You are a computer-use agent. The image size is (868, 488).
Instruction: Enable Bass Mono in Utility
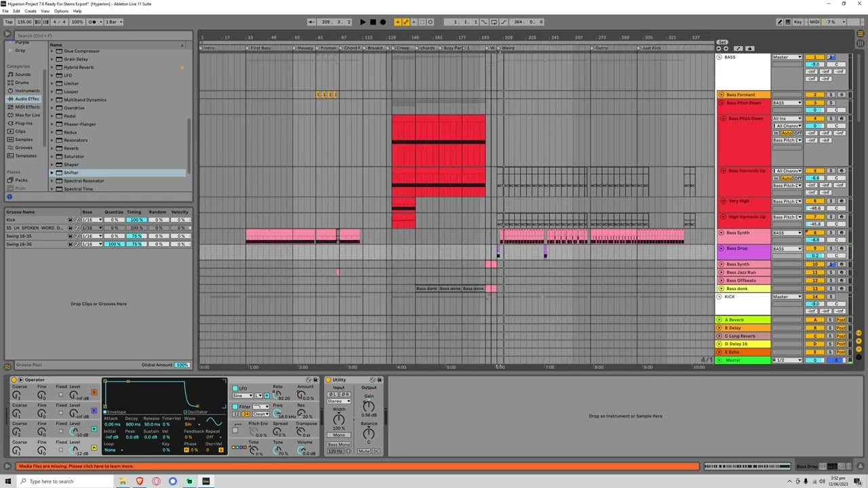339,445
